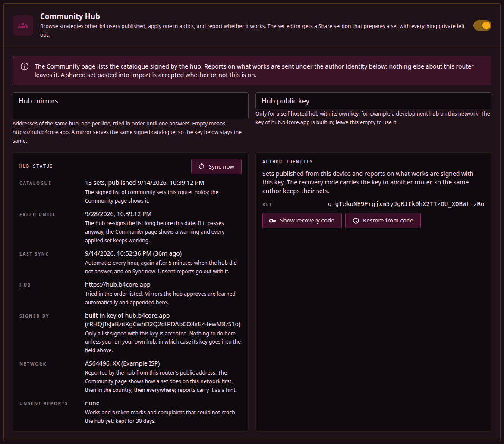
Task: Click network value 'AS64496, XX (Example ISP)'
Action: pyautogui.click(x=123, y=363)
